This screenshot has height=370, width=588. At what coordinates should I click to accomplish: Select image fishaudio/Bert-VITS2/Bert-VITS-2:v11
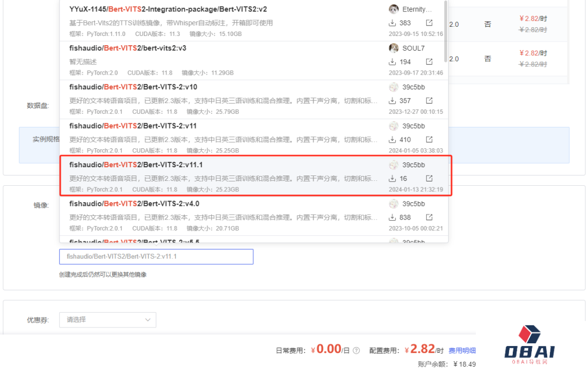coord(254,138)
